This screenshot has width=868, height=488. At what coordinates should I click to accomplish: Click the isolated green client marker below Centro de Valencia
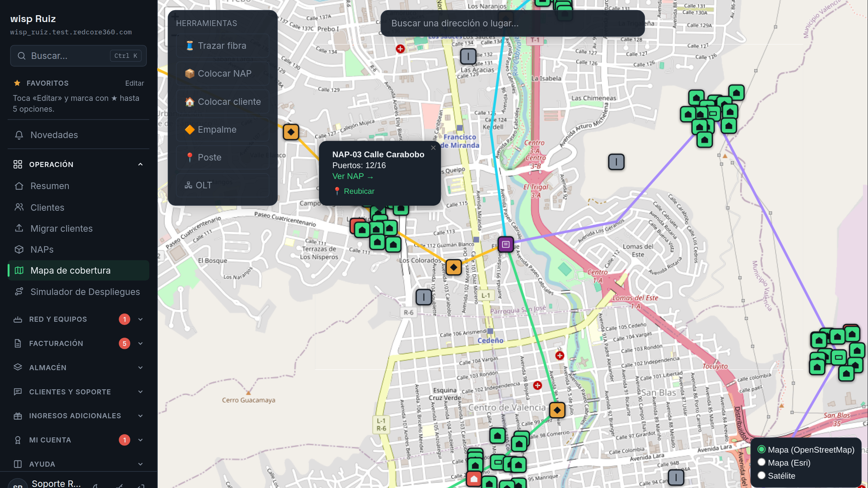[498, 436]
